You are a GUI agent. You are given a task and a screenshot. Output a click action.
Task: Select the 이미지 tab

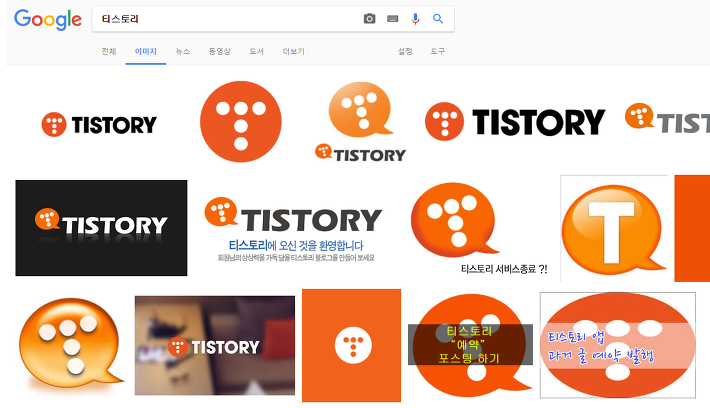pos(146,51)
